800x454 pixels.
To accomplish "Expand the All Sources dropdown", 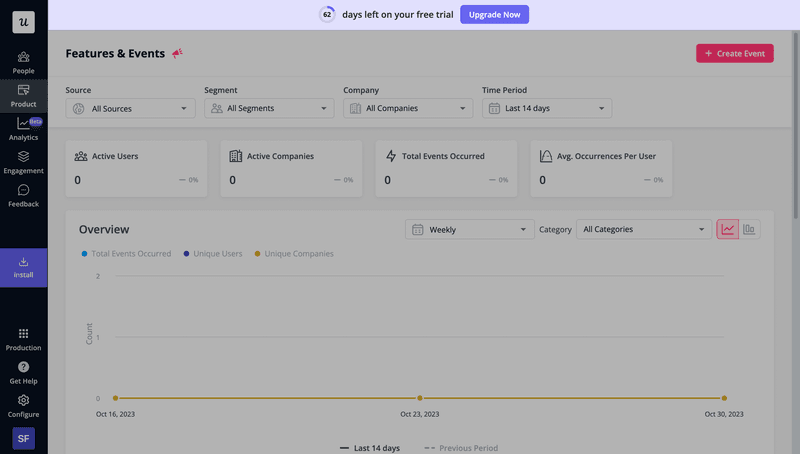I will point(131,108).
